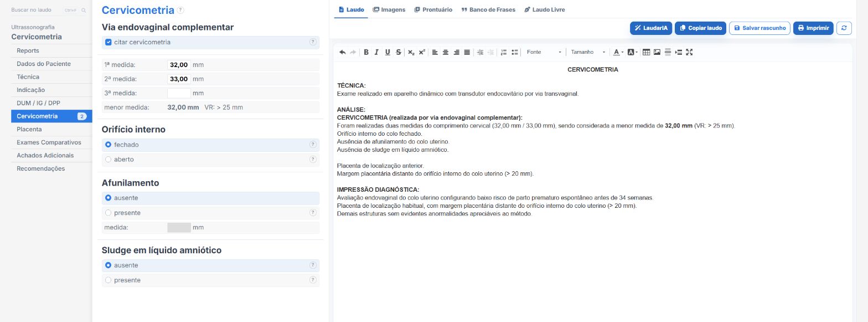Apply subscript formatting
868x322 pixels.
[411, 52]
